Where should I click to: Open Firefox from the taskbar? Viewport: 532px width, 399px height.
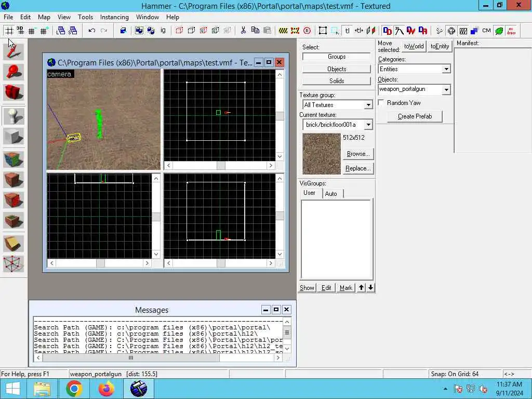click(x=107, y=389)
